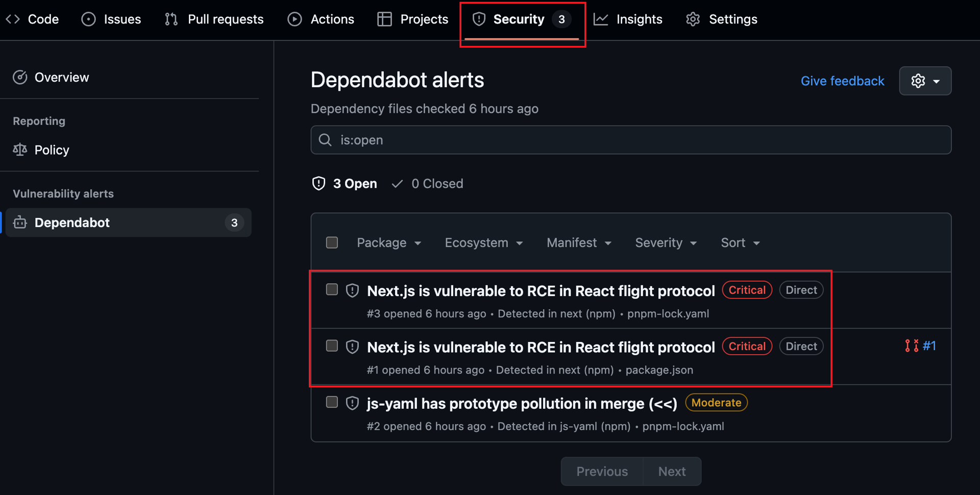Click the Dependabot robot icon in sidebar
The height and width of the screenshot is (495, 980).
tap(20, 222)
